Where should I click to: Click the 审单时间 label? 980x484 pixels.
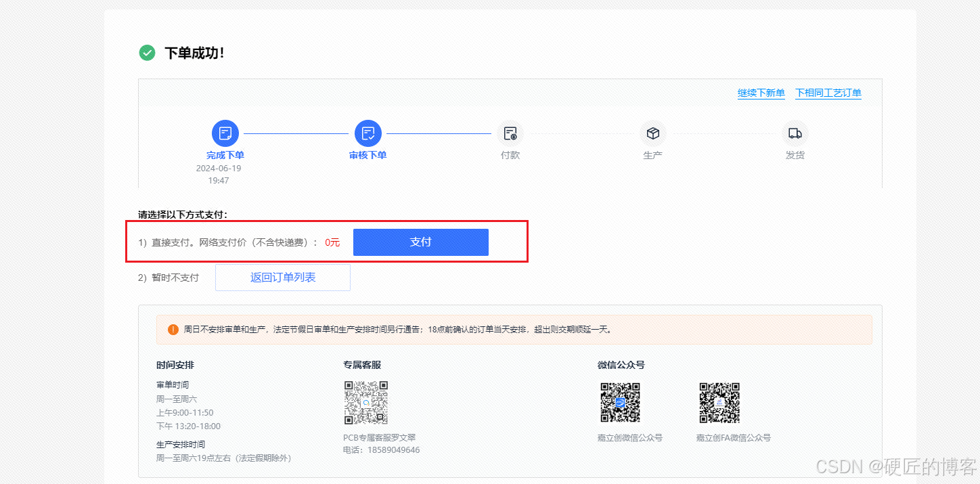173,384
